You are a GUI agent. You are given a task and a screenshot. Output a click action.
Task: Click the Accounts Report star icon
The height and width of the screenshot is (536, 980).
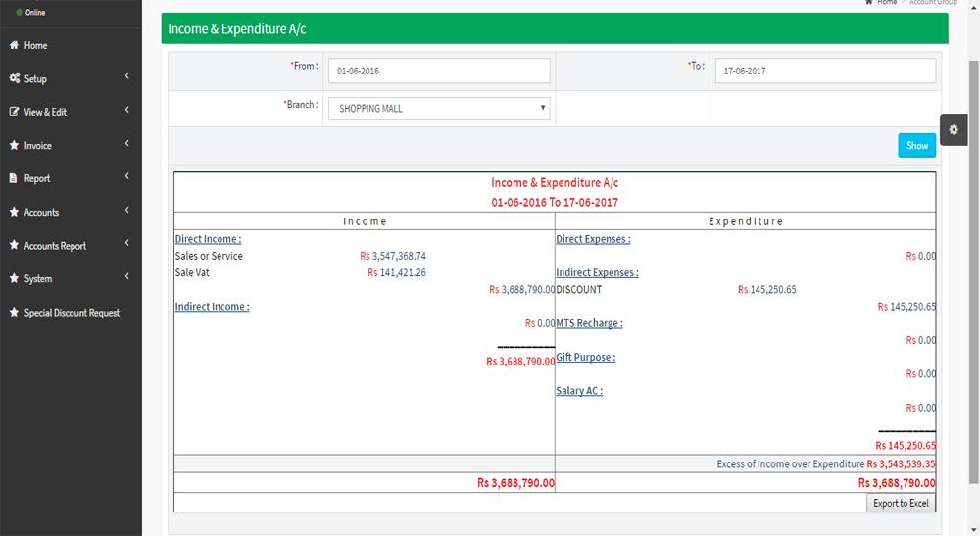click(x=14, y=245)
